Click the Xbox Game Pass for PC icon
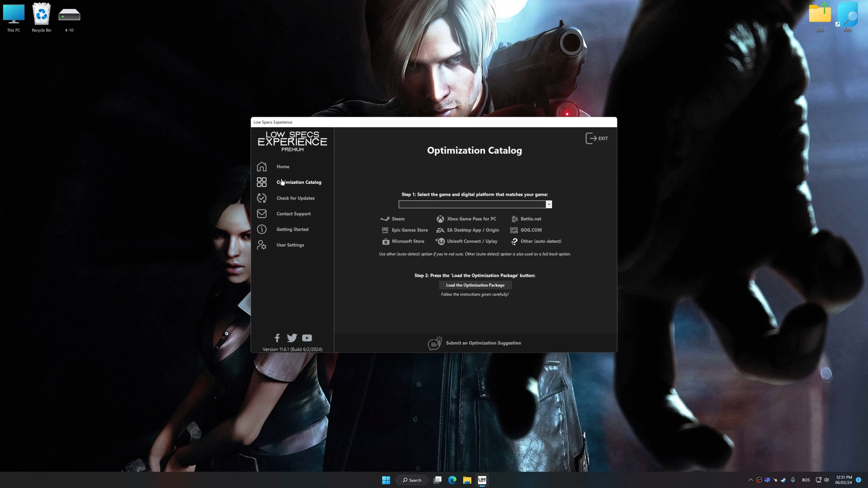 click(x=440, y=219)
